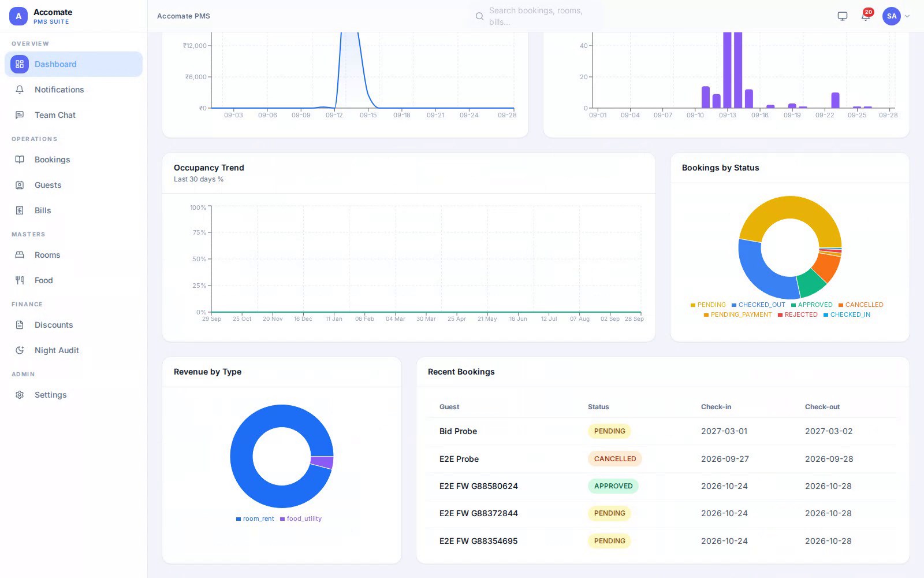Click the Dashboard grid icon in sidebar
Viewport: 924px width, 578px height.
(x=20, y=64)
